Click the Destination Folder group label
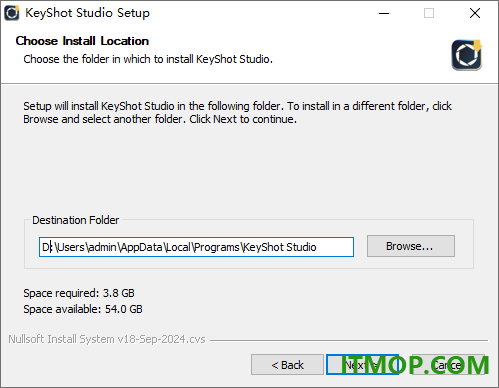Screen dimensions: 499x388 pyautogui.click(x=75, y=220)
